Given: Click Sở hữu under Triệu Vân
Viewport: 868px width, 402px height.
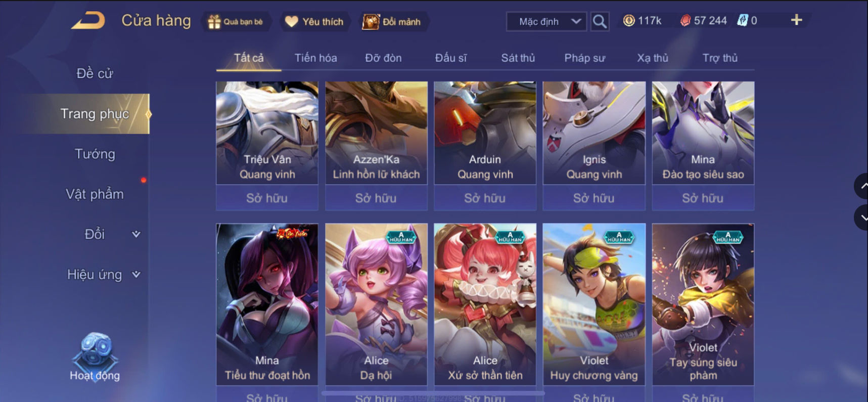Looking at the screenshot, I should click(x=267, y=198).
